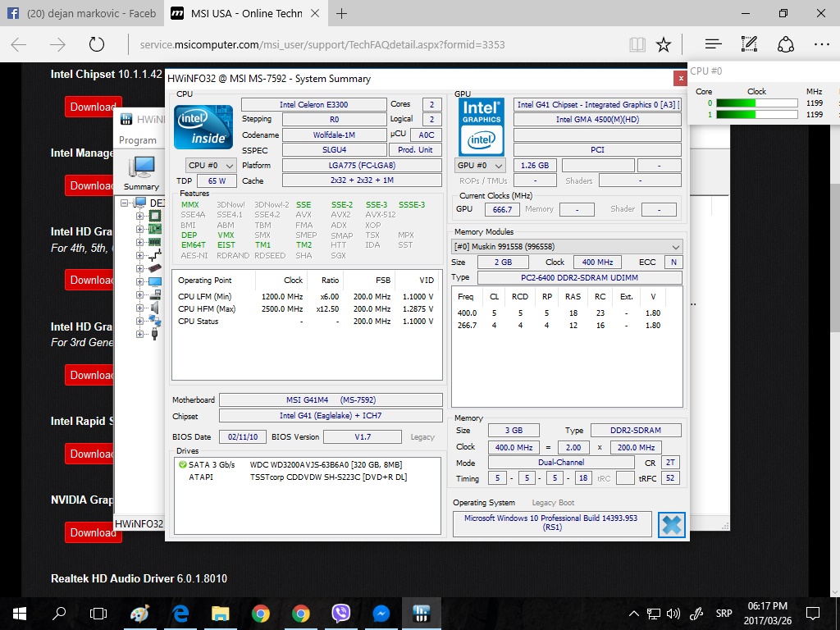Open Edge reading view
Viewport: 840px width, 630px height.
pyautogui.click(x=637, y=44)
